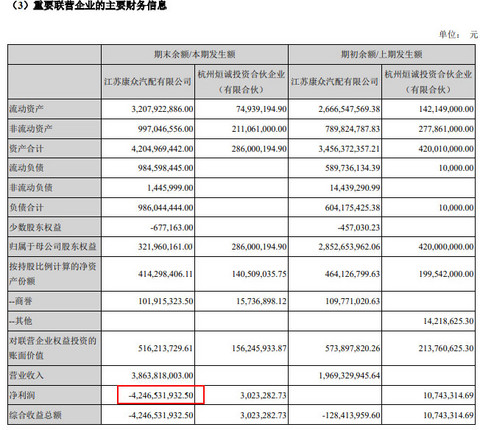Click the value 321,960,161.00

[x=166, y=247]
